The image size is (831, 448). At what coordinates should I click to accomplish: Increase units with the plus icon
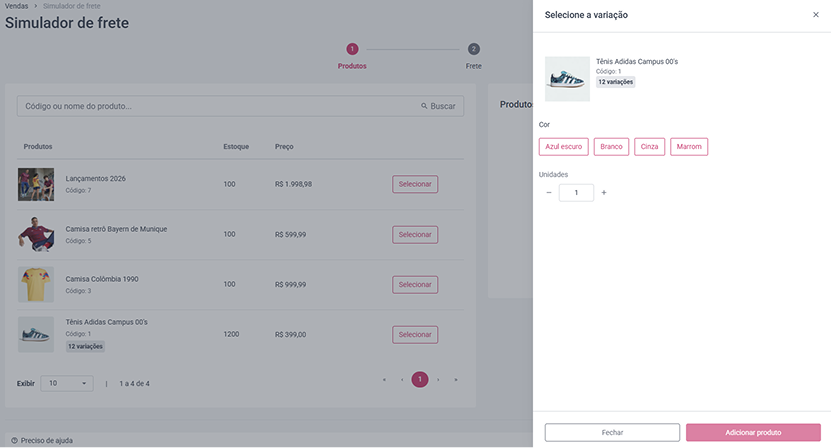[x=604, y=192]
